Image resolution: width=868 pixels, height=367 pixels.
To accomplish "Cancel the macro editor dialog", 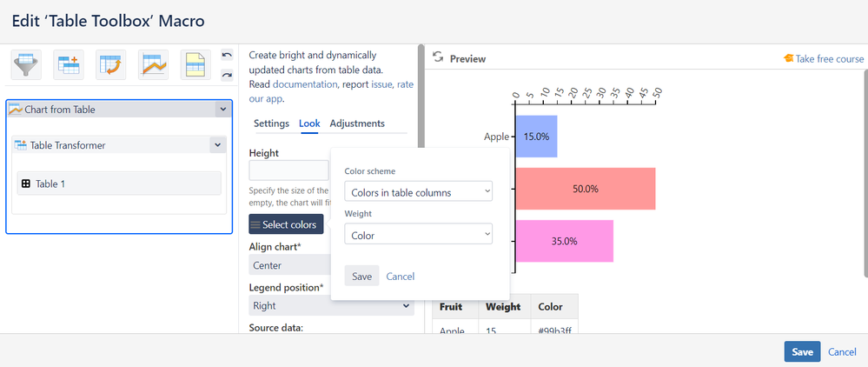I will 842,352.
